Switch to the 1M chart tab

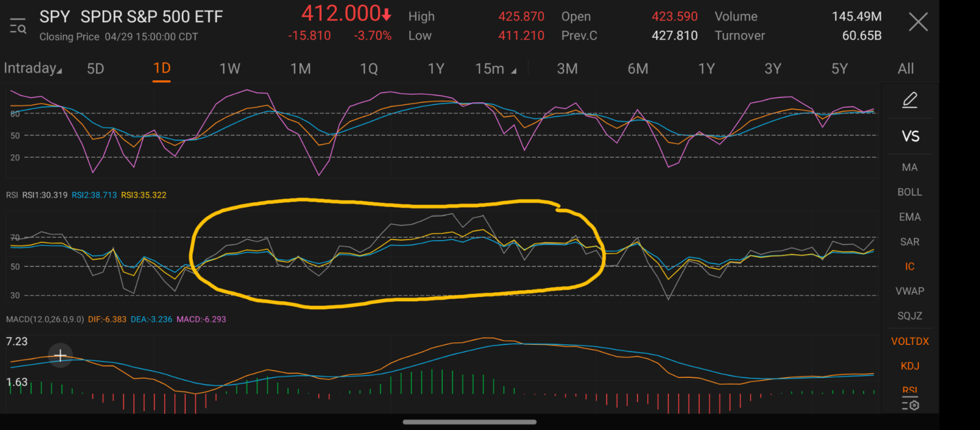coord(300,69)
